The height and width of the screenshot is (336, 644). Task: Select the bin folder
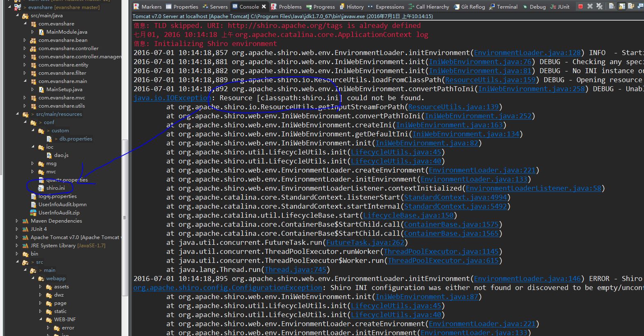click(34, 254)
